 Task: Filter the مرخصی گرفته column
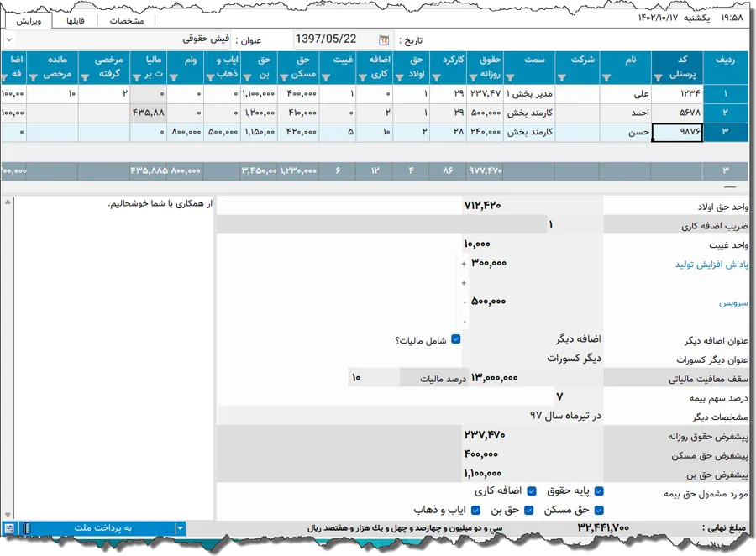85,77
